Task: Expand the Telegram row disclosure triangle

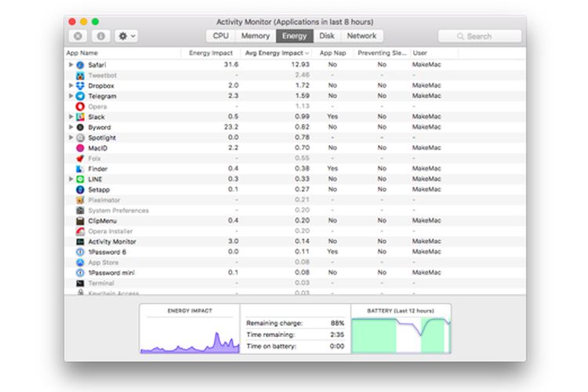Action: click(x=71, y=96)
